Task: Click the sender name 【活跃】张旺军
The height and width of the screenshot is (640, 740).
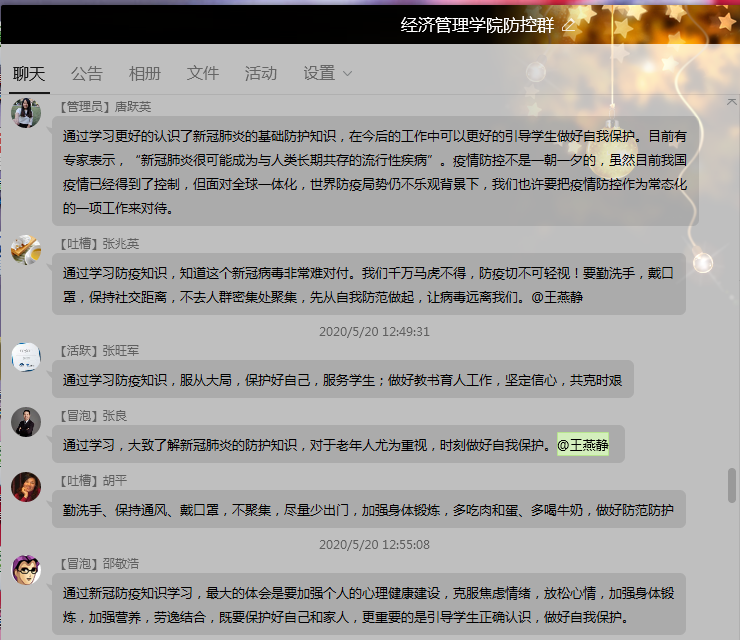Action: click(x=99, y=351)
